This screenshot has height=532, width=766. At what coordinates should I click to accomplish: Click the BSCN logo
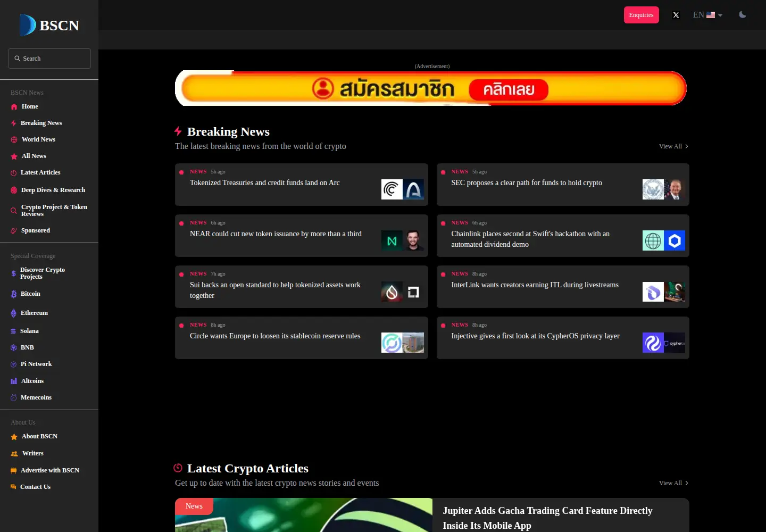[x=49, y=25]
